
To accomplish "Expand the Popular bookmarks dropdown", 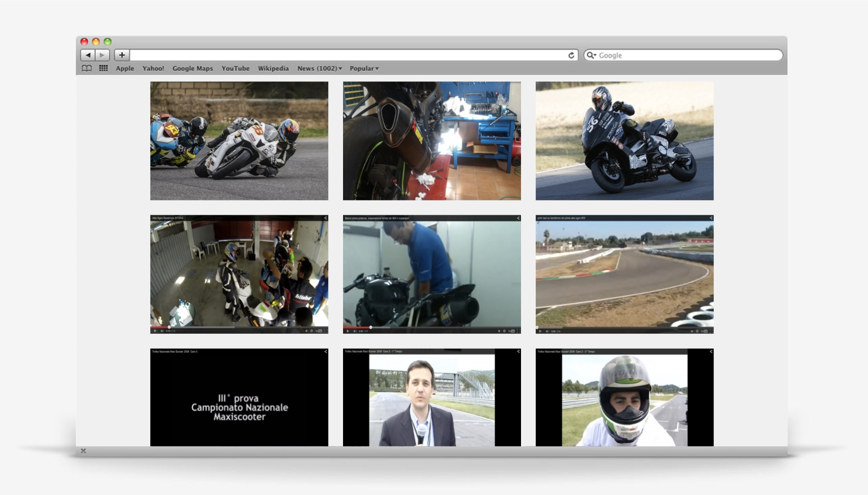I will click(x=364, y=68).
